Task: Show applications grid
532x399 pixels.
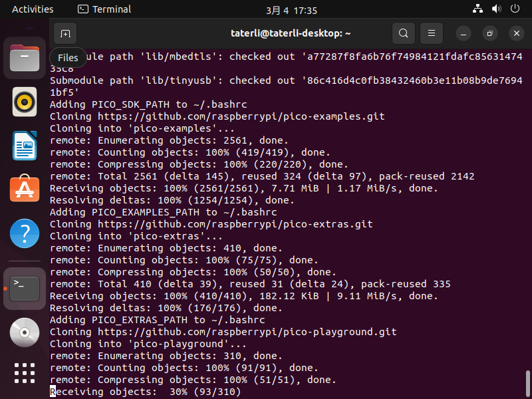Action: 25,373
